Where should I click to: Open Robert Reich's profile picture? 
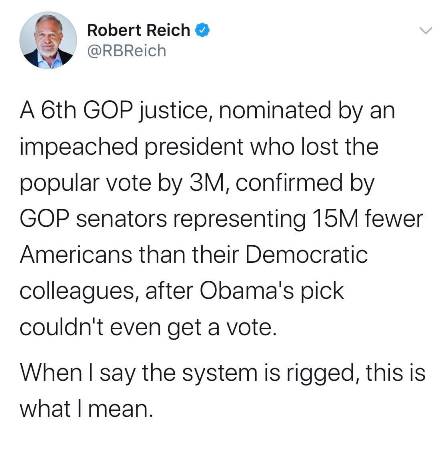48,40
